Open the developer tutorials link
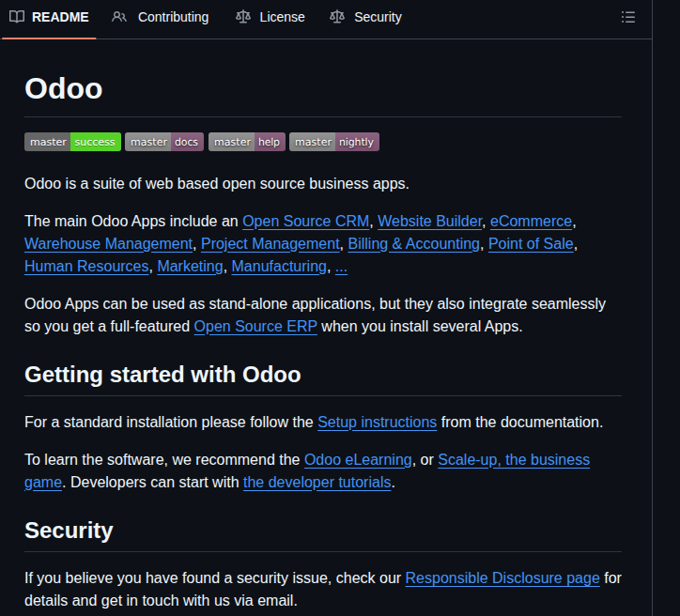The width and height of the screenshot is (680, 616). tap(317, 483)
